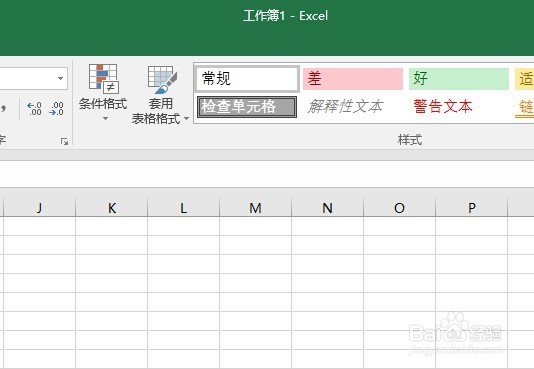Apply the 好 (Good) cell style

(459, 79)
